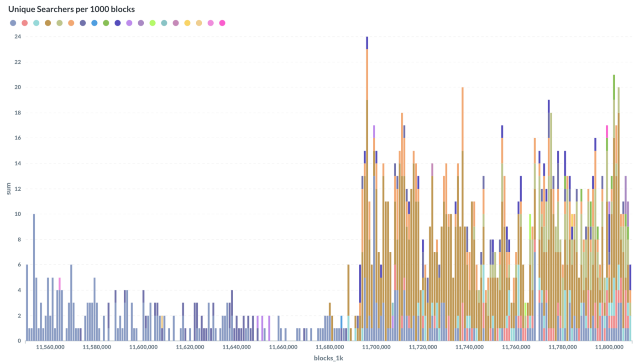Click the olive-green fifth legend dot
The image size is (639, 364).
click(x=60, y=23)
